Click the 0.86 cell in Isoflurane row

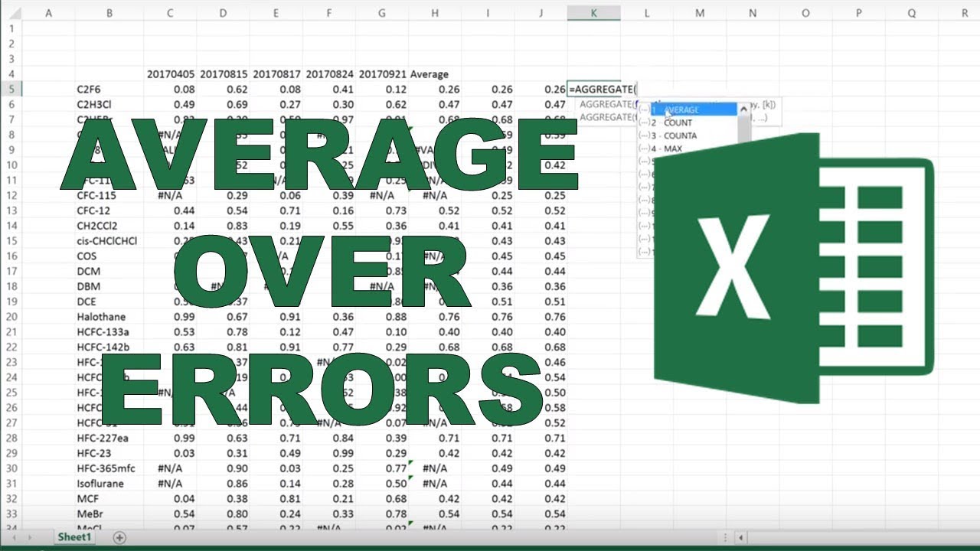click(223, 484)
